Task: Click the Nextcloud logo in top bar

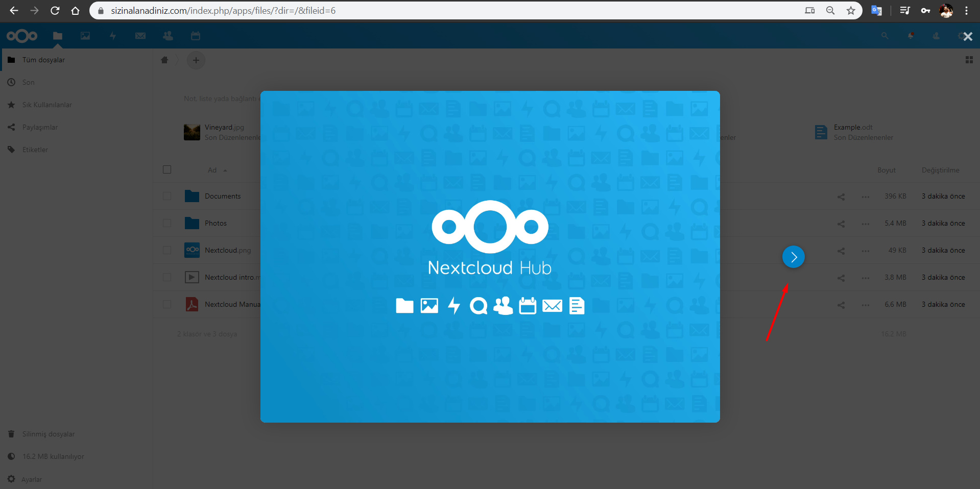Action: click(x=22, y=36)
